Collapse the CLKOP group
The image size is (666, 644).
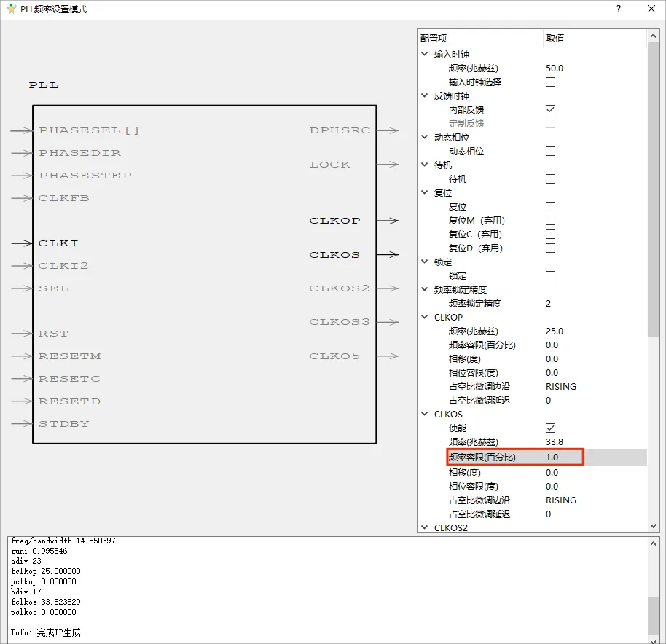[x=424, y=317]
